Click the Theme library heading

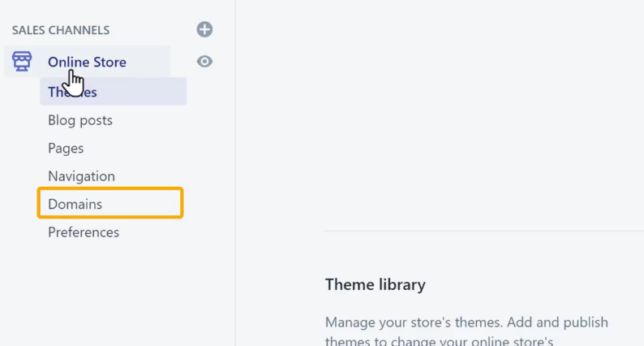coord(375,285)
